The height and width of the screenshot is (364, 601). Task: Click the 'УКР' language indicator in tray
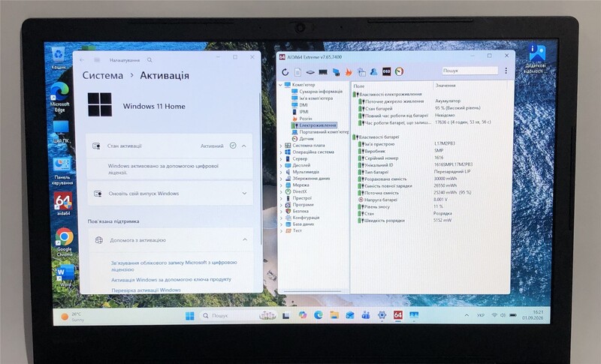click(481, 315)
